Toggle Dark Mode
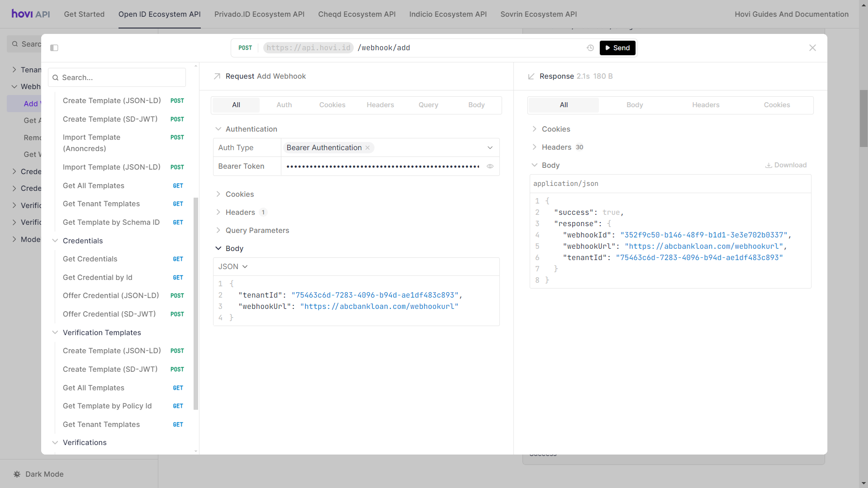 pyautogui.click(x=44, y=474)
